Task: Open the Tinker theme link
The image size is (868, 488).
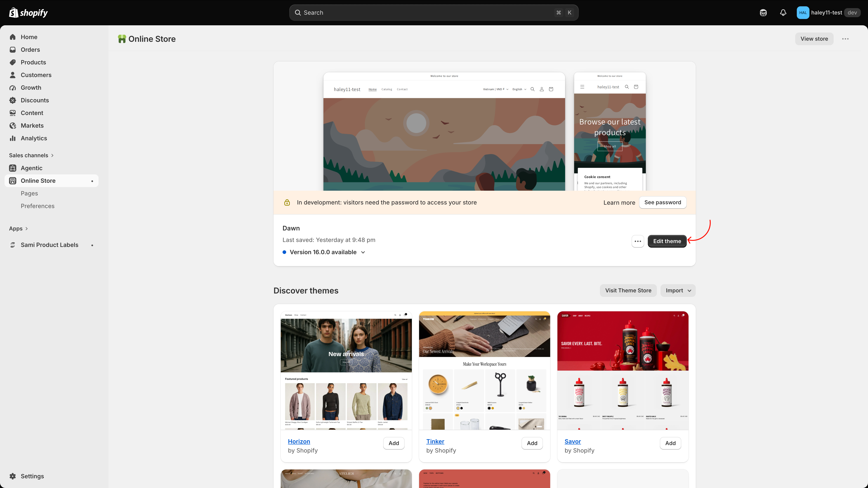Action: pos(435,441)
